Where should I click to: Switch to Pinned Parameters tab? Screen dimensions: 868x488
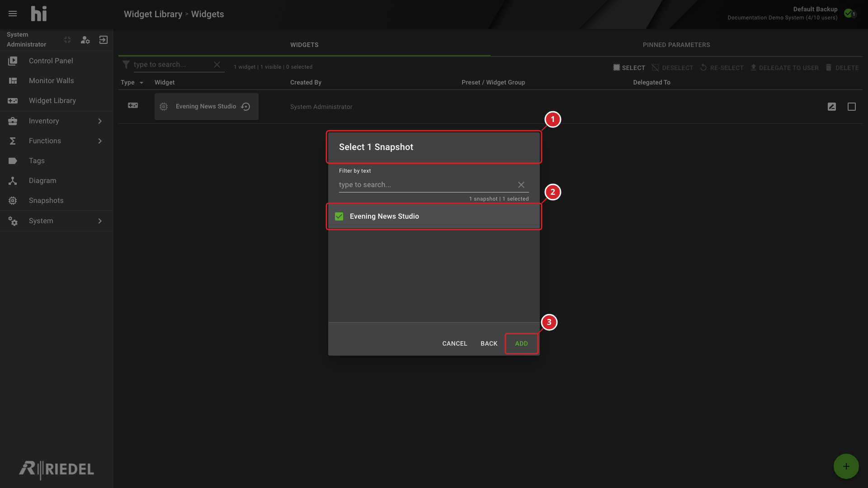click(676, 45)
